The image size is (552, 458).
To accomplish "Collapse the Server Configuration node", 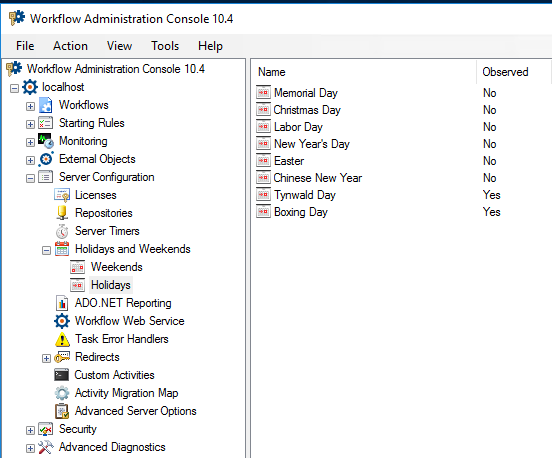I will click(x=30, y=178).
